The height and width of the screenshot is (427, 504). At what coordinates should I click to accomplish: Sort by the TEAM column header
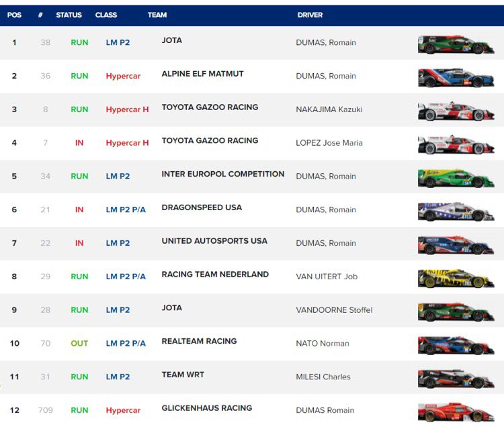pyautogui.click(x=157, y=15)
